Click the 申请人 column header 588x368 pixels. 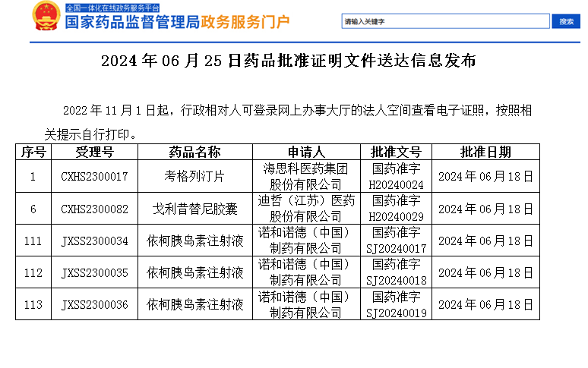[x=306, y=152]
